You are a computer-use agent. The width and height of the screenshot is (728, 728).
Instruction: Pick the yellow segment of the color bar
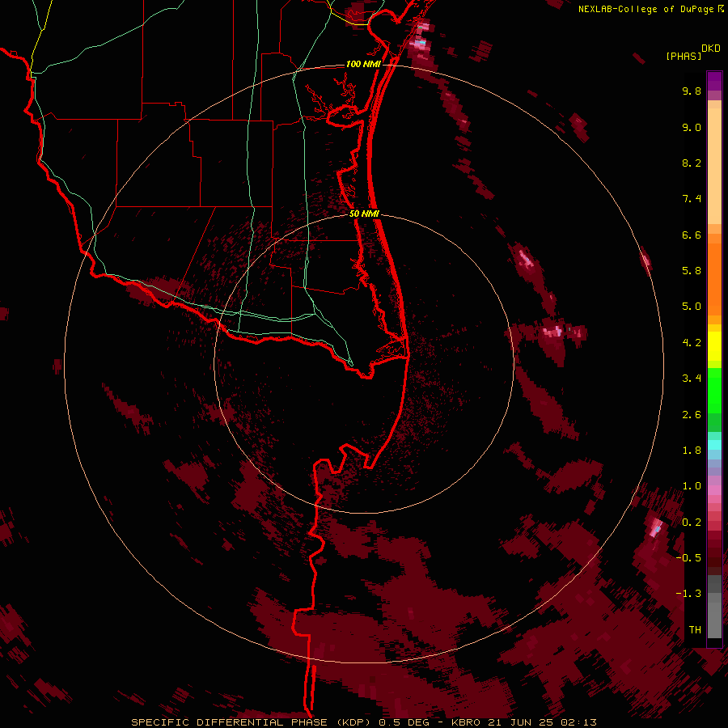pyautogui.click(x=714, y=346)
